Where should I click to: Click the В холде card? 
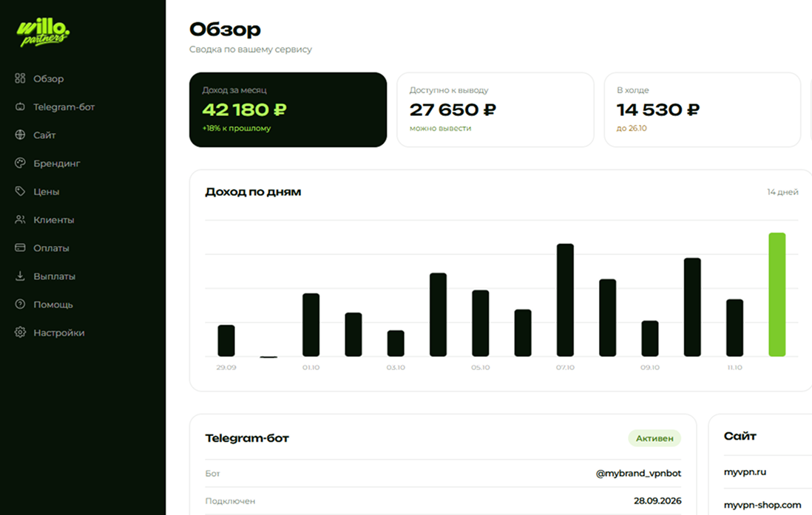point(703,110)
